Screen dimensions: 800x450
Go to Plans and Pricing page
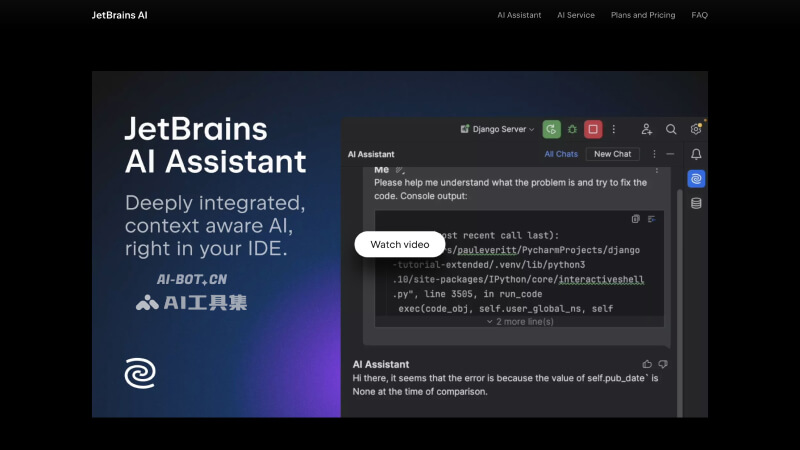click(x=643, y=15)
